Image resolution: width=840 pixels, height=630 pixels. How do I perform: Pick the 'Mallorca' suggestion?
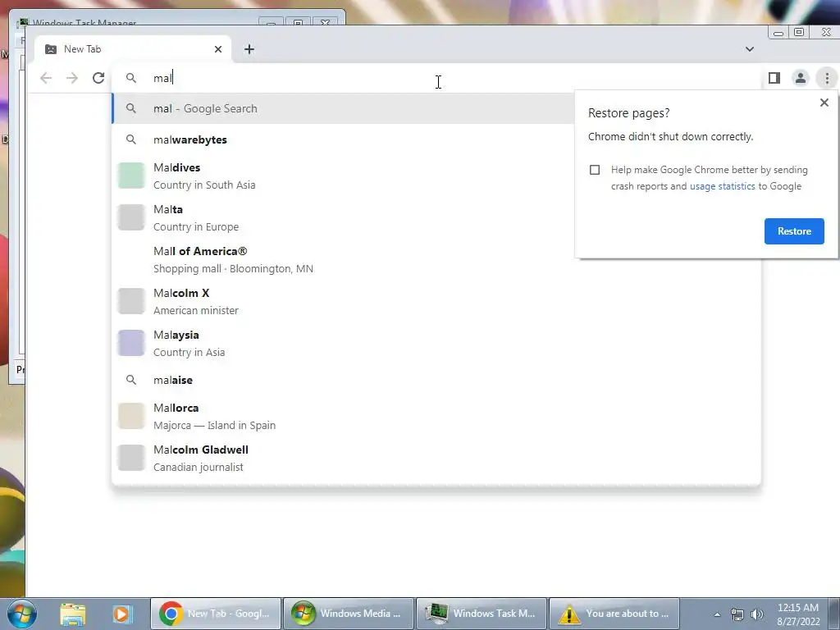(x=436, y=416)
